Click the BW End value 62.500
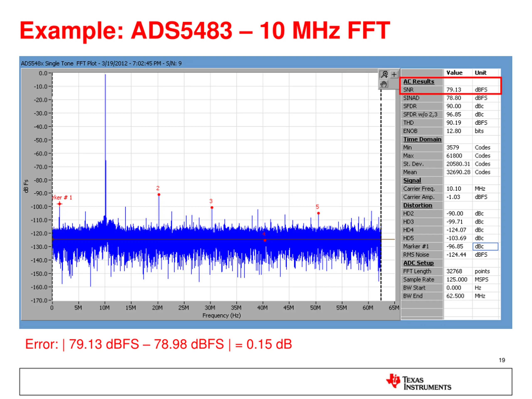This screenshot has height=399, width=532. (x=455, y=296)
